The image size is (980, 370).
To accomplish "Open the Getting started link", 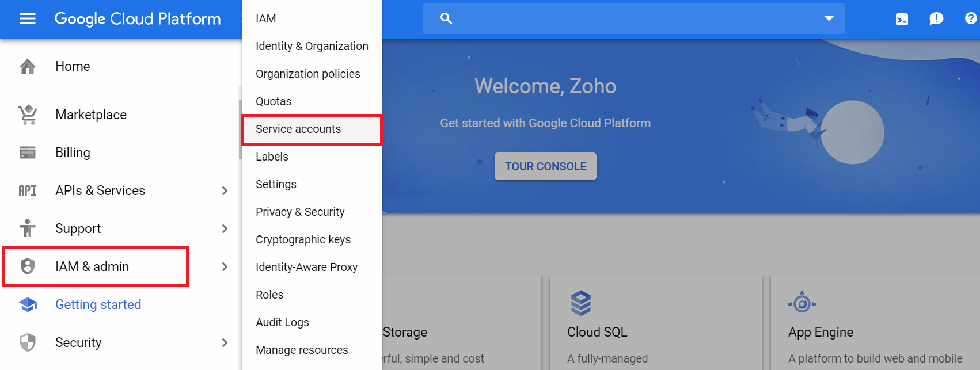I will 98,304.
